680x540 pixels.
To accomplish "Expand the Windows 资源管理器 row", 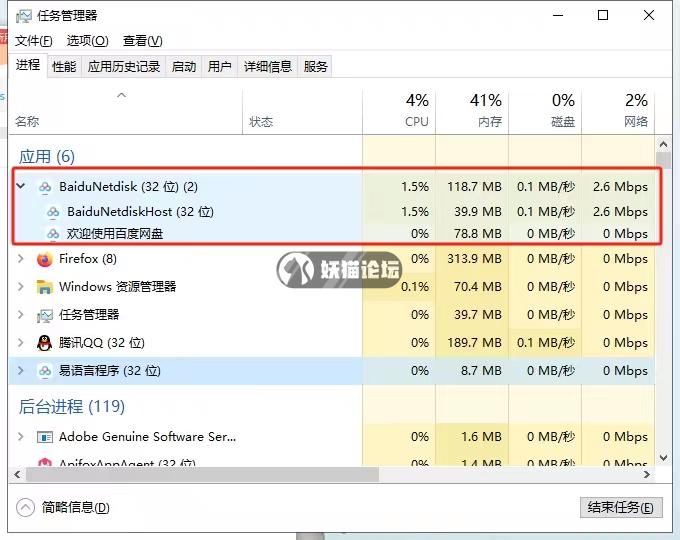I will (x=20, y=287).
